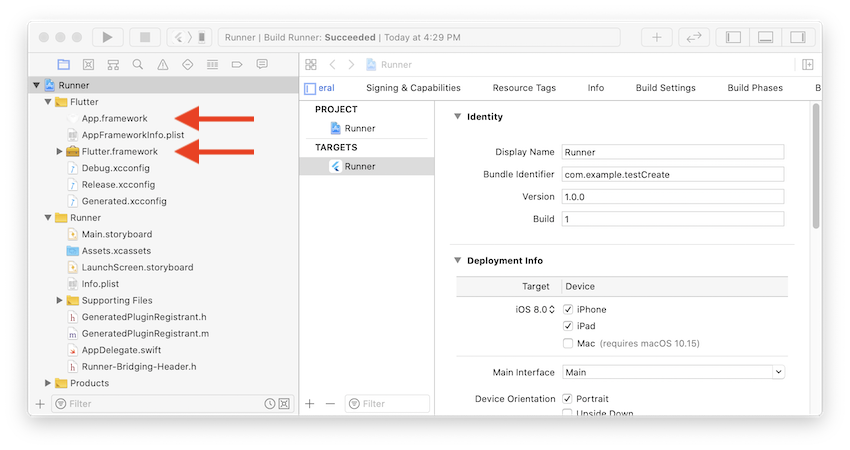The height and width of the screenshot is (450, 850).
Task: Select App.framework in the navigator
Action: point(114,118)
